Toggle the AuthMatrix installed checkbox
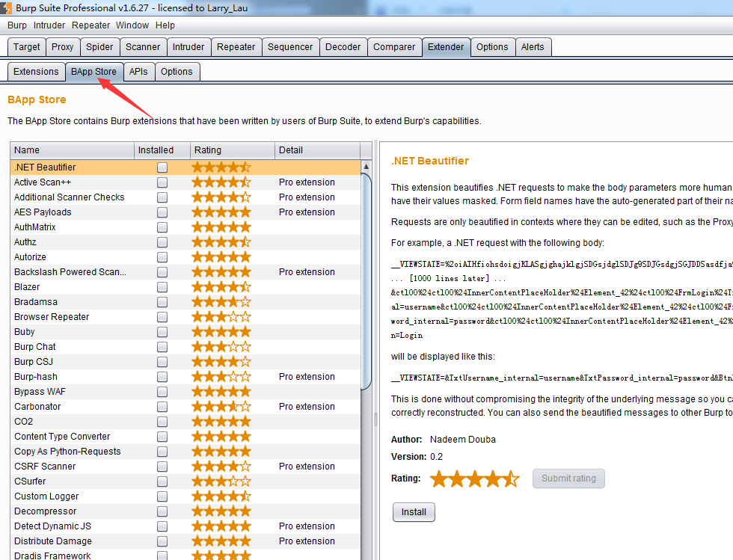The height and width of the screenshot is (560, 733). [x=162, y=227]
